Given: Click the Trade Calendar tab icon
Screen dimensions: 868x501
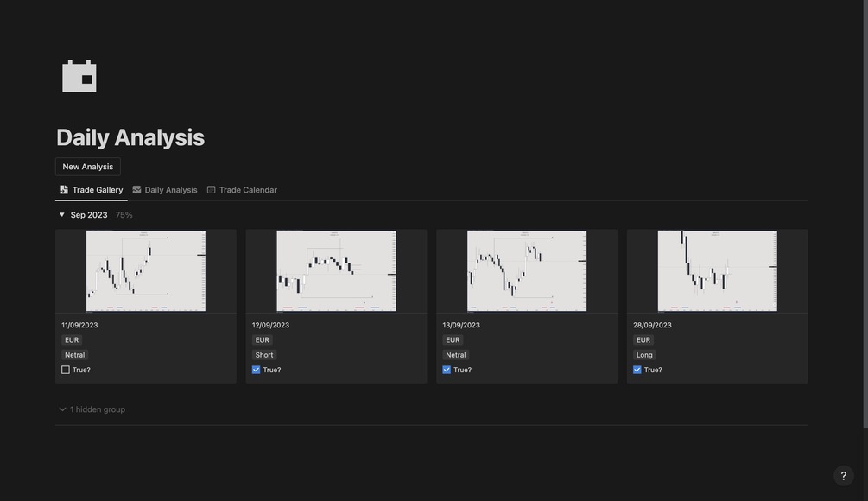Looking at the screenshot, I should point(211,190).
